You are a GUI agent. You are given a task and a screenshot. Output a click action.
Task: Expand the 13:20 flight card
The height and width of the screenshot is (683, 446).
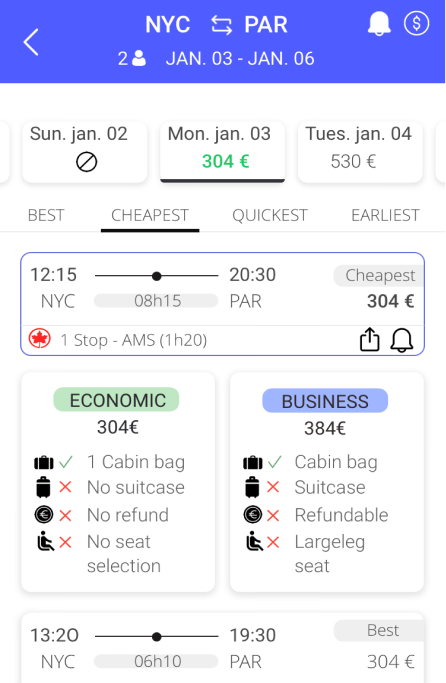click(x=222, y=648)
